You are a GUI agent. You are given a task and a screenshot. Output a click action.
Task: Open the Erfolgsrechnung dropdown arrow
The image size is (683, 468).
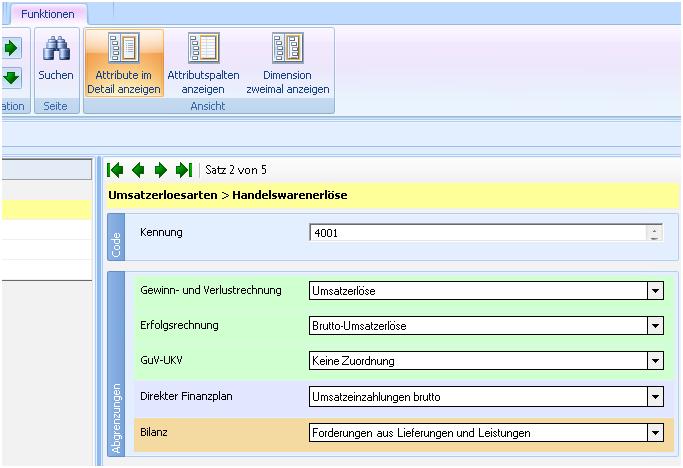[655, 326]
